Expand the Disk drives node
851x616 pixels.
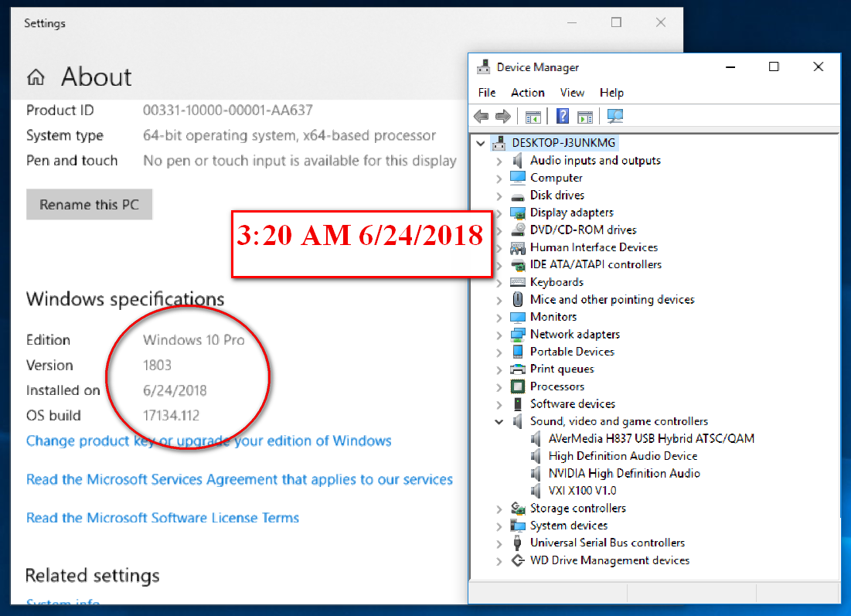pos(499,196)
